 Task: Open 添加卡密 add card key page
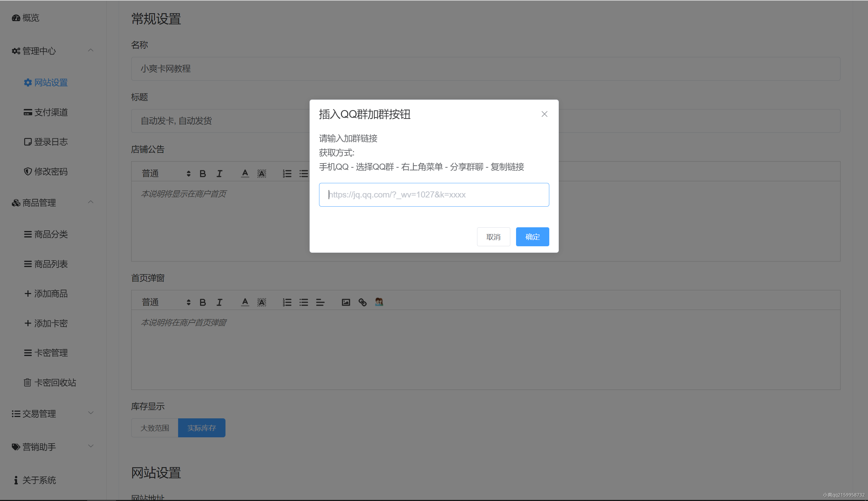(46, 323)
